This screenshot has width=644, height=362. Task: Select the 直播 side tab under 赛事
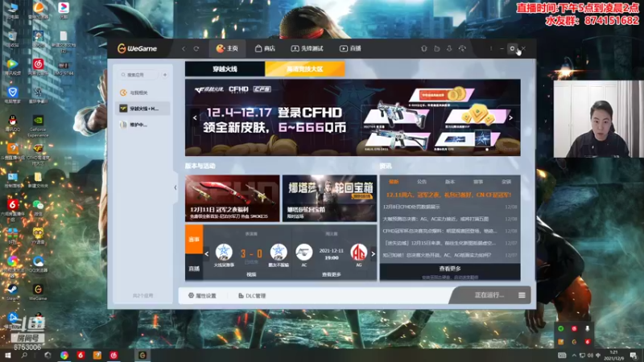194,269
